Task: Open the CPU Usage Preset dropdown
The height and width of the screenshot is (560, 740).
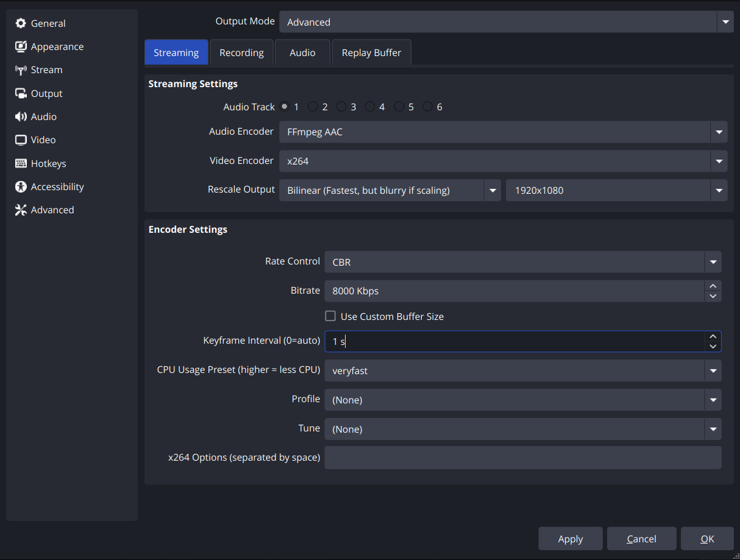Action: pos(713,370)
